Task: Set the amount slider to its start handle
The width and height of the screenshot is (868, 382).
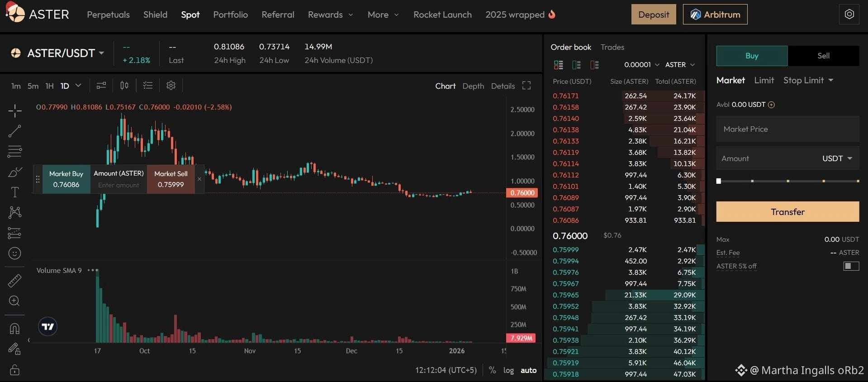Action: [x=719, y=181]
